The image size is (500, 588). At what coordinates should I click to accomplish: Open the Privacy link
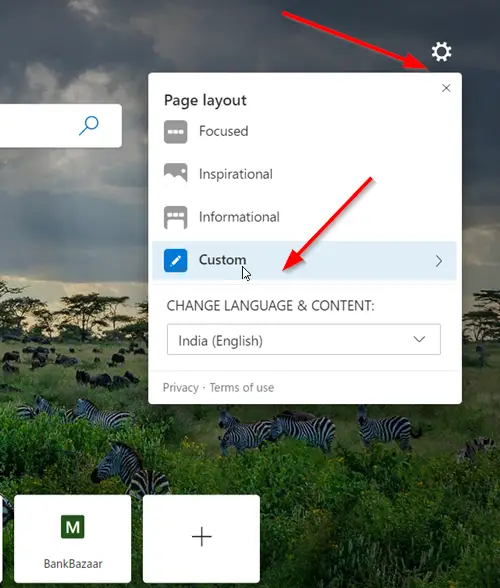181,388
